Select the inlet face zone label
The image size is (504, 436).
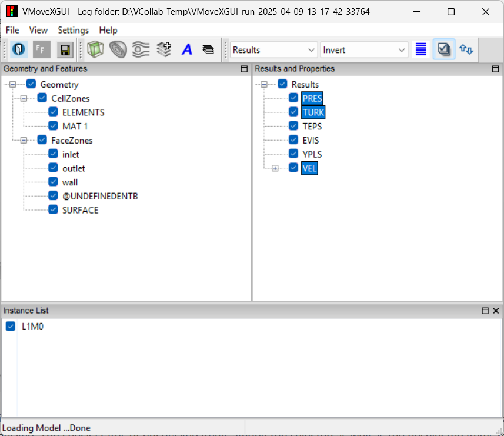point(71,154)
